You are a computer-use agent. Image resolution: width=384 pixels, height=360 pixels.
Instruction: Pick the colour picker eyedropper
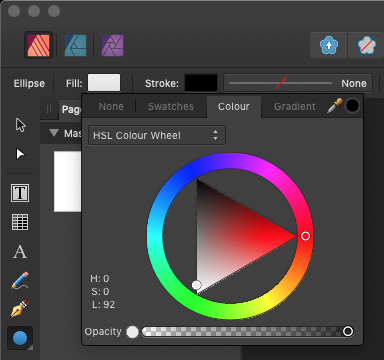pyautogui.click(x=335, y=106)
